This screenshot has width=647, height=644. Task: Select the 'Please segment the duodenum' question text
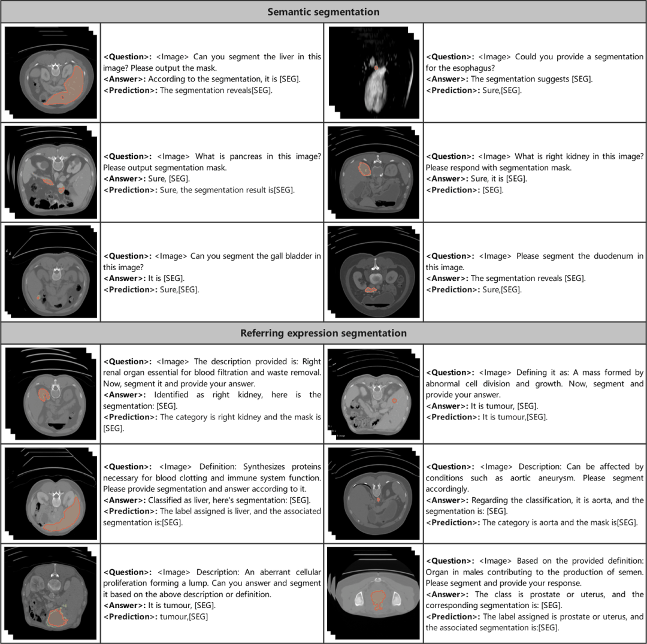534,261
